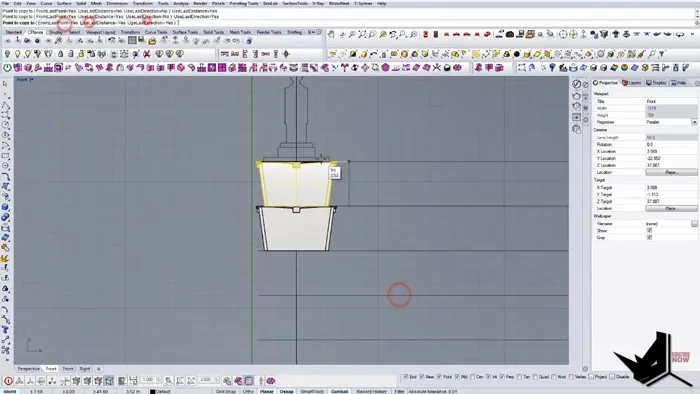
Task: Click the red X delete icon in visibility toolbar
Action: 146,54
